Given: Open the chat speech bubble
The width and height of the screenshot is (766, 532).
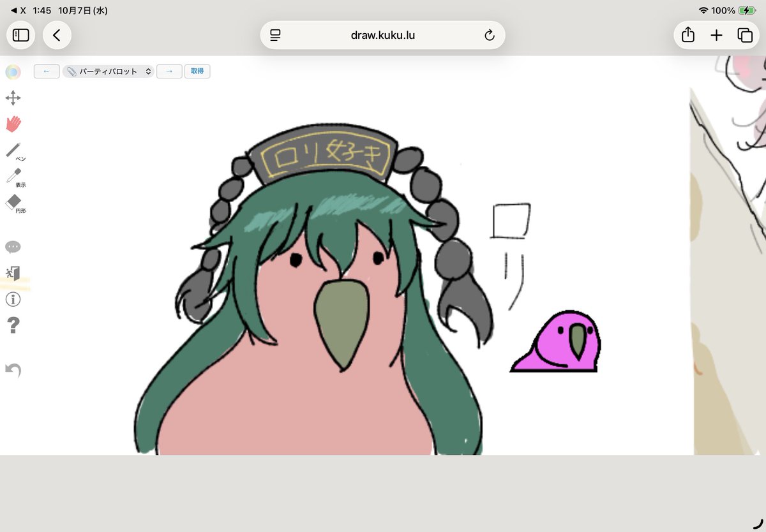Looking at the screenshot, I should point(13,247).
